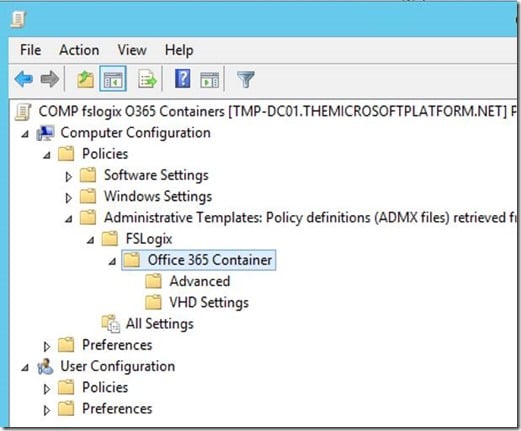This screenshot has width=521, height=431.
Task: Click the Export List toolbar icon
Action: coord(147,79)
